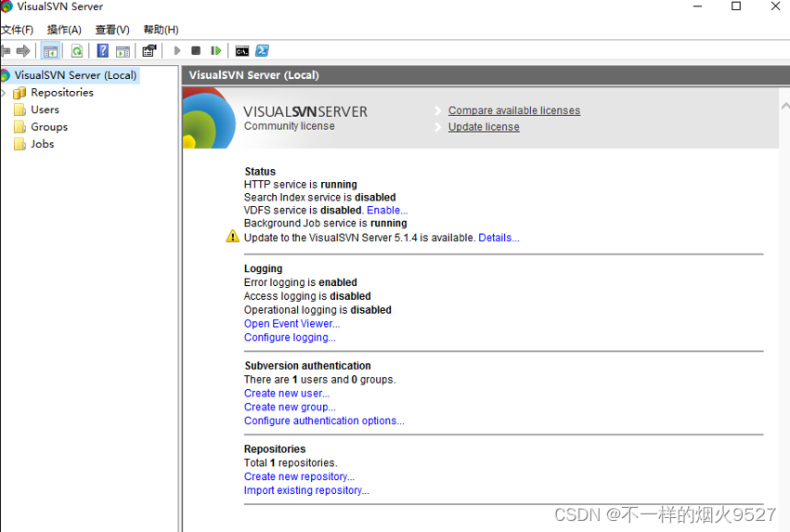The width and height of the screenshot is (790, 532).
Task: Open the Command Prompt toolbar icon
Action: pos(242,51)
